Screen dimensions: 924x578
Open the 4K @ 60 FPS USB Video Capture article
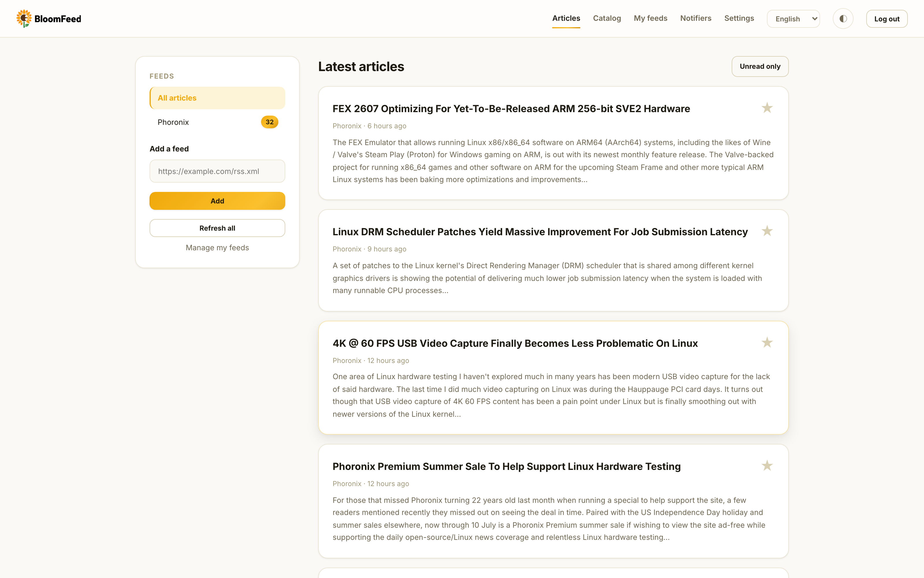(515, 343)
